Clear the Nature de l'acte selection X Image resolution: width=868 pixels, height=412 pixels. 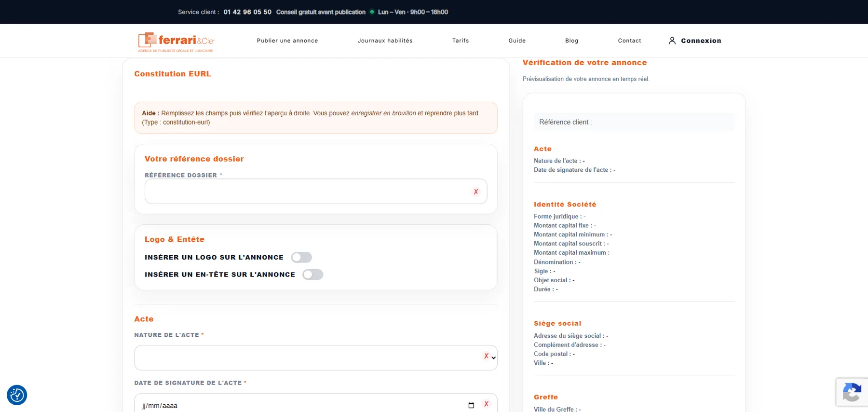click(486, 356)
